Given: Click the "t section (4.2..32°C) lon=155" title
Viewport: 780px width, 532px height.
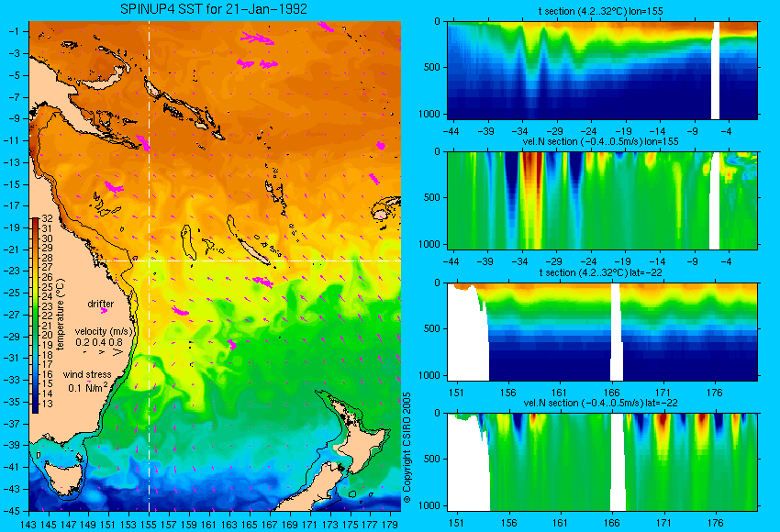Looking at the screenshot, I should pyautogui.click(x=600, y=11).
